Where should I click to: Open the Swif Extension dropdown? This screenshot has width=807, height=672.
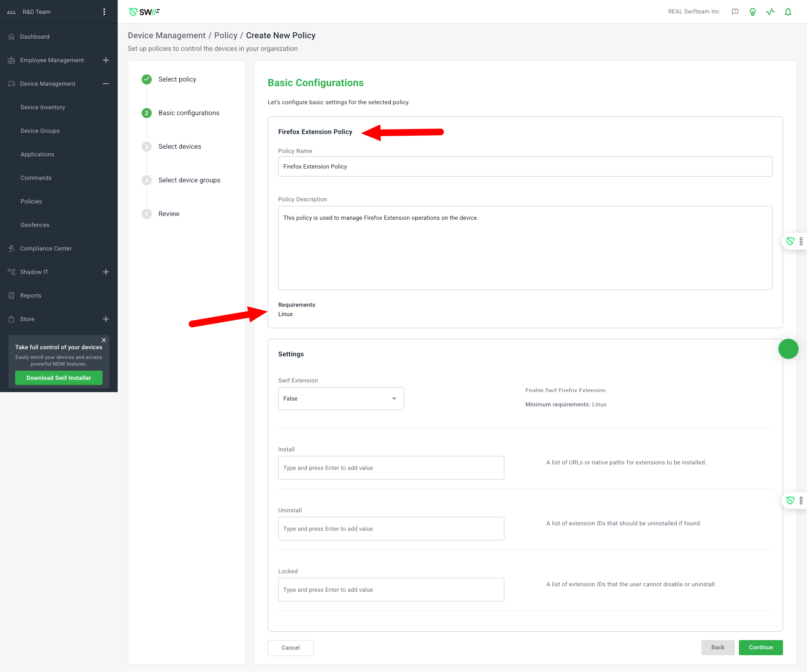pos(341,398)
